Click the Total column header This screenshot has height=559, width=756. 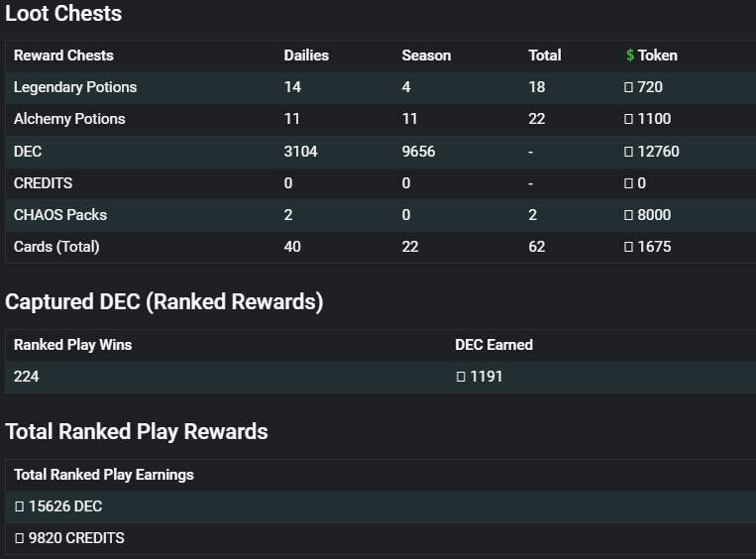(x=545, y=56)
